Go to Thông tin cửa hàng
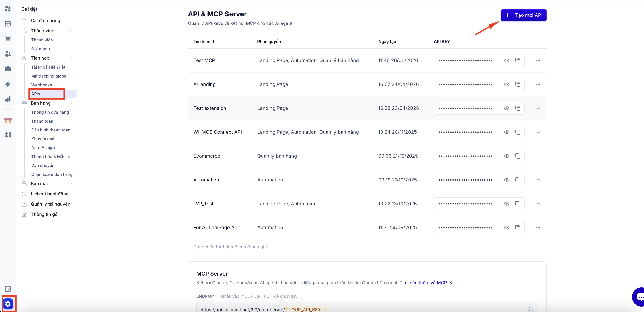 pyautogui.click(x=50, y=112)
